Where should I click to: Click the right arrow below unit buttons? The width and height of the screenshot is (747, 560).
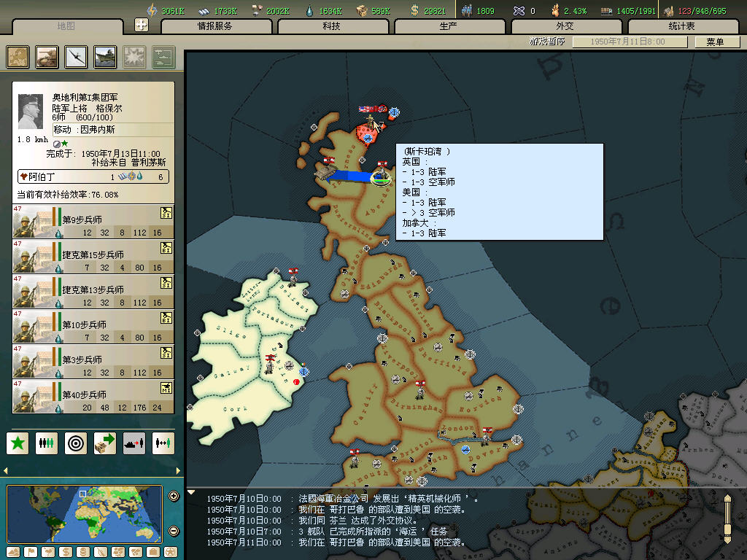click(178, 471)
